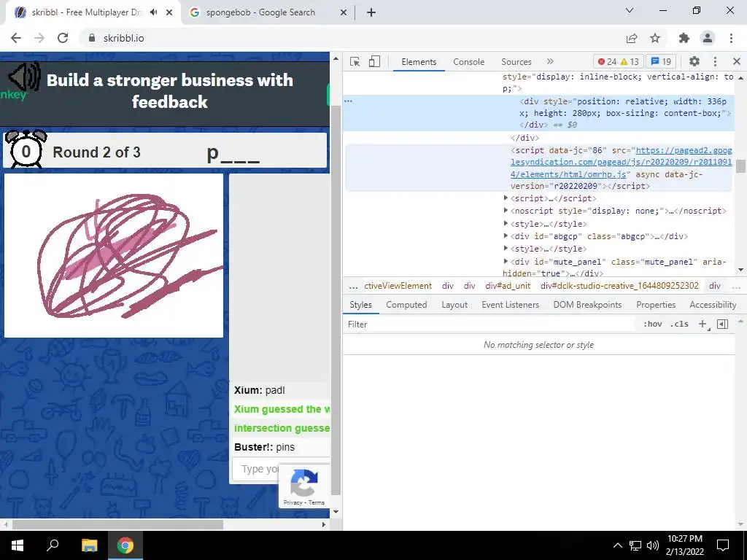Switch to the Sources tab
The height and width of the screenshot is (560, 747).
516,62
